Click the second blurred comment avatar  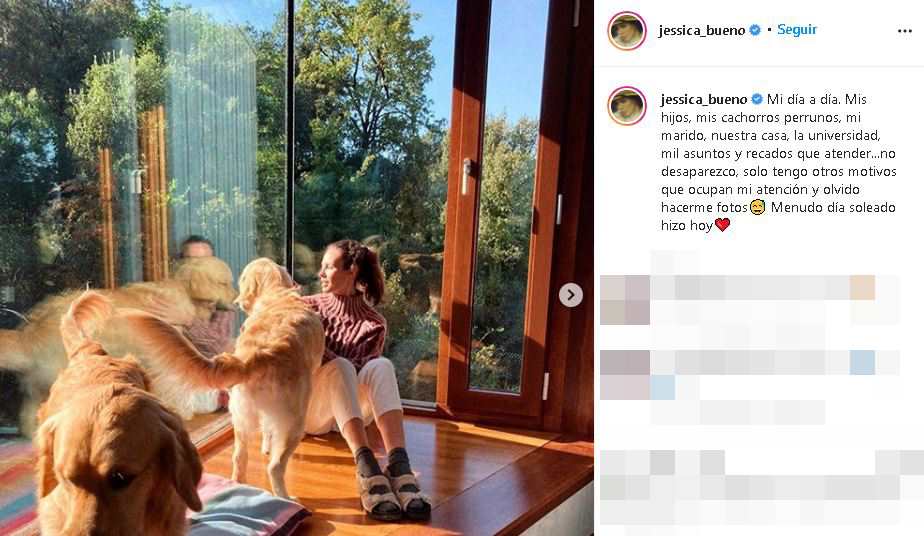[x=625, y=375]
